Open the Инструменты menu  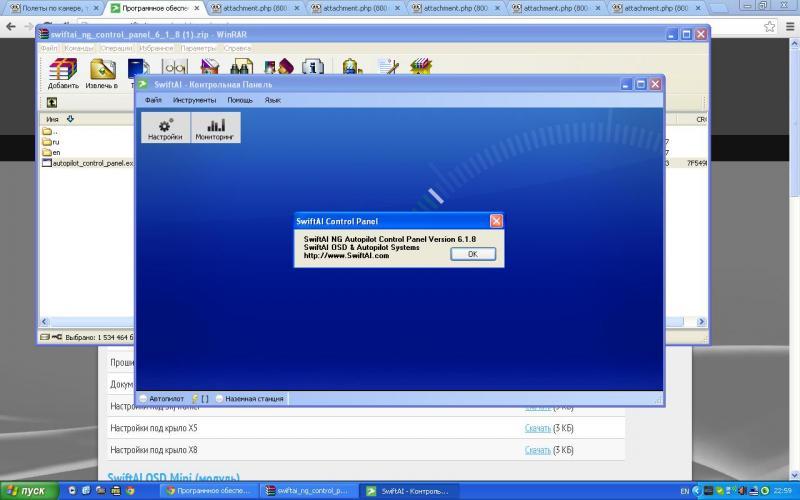[194, 100]
